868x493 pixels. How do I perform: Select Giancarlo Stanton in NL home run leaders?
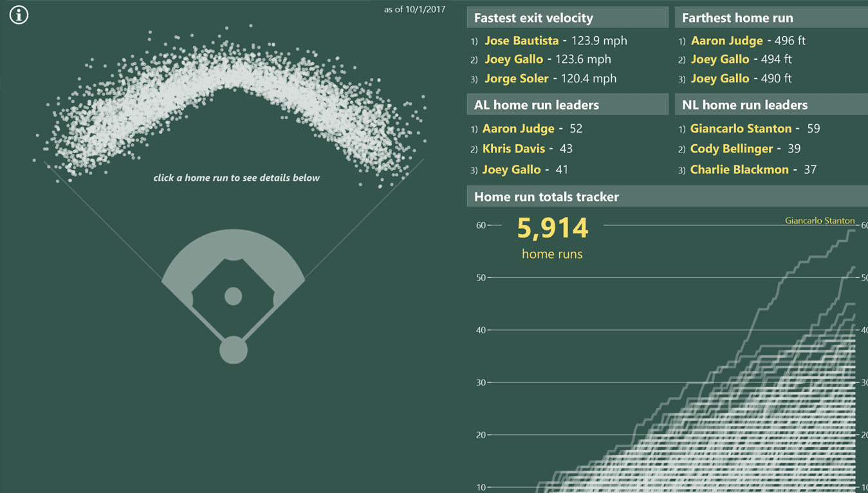[x=741, y=129]
